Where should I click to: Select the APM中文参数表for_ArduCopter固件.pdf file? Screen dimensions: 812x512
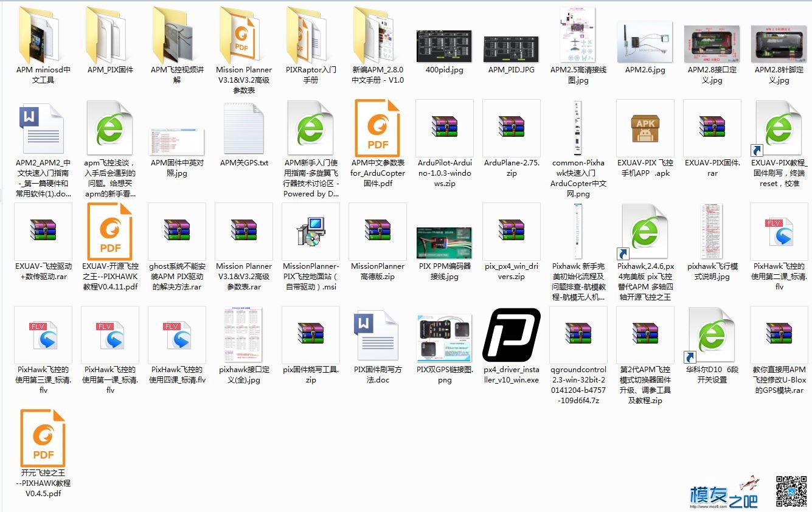[378, 129]
